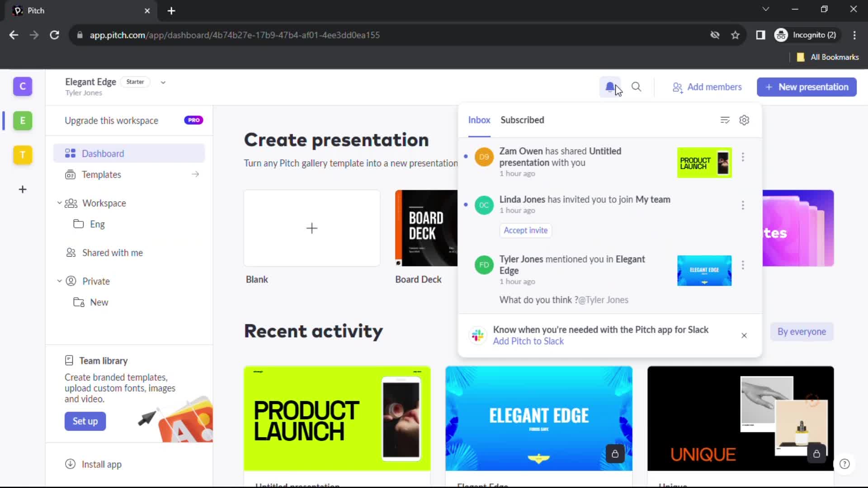Accept invite from Linda Jones

click(x=526, y=230)
